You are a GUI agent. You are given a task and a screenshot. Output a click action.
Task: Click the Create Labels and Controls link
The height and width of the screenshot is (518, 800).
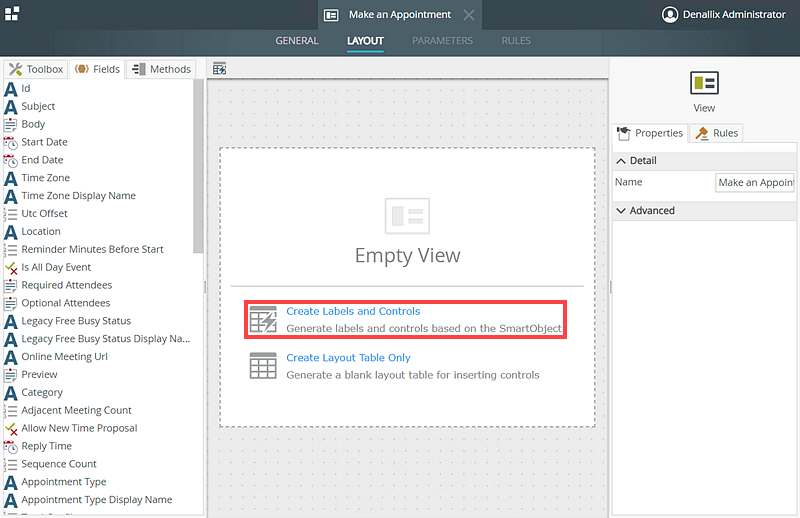(x=353, y=311)
